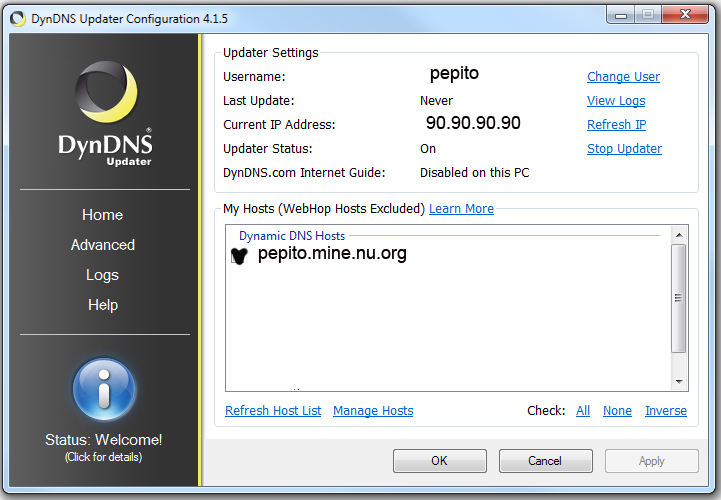Click the DynDNS Updater moon logo
Image resolution: width=721 pixels, height=500 pixels.
tap(106, 92)
